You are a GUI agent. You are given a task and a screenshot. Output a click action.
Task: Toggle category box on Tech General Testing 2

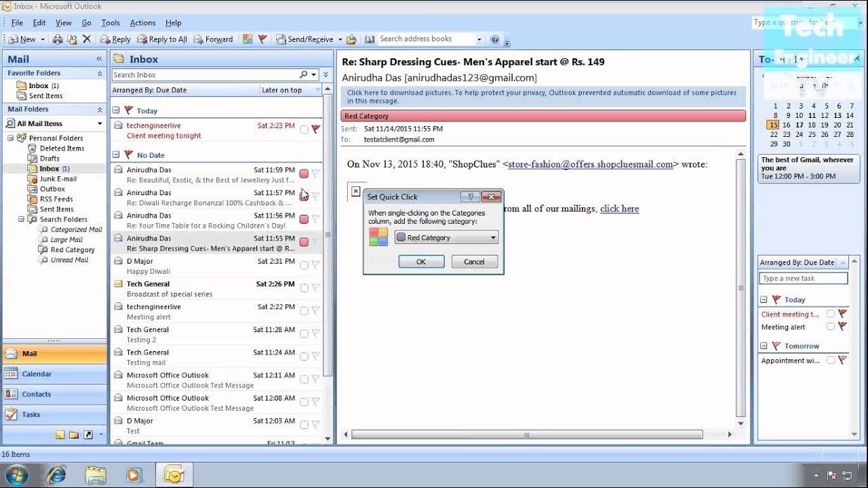click(304, 333)
